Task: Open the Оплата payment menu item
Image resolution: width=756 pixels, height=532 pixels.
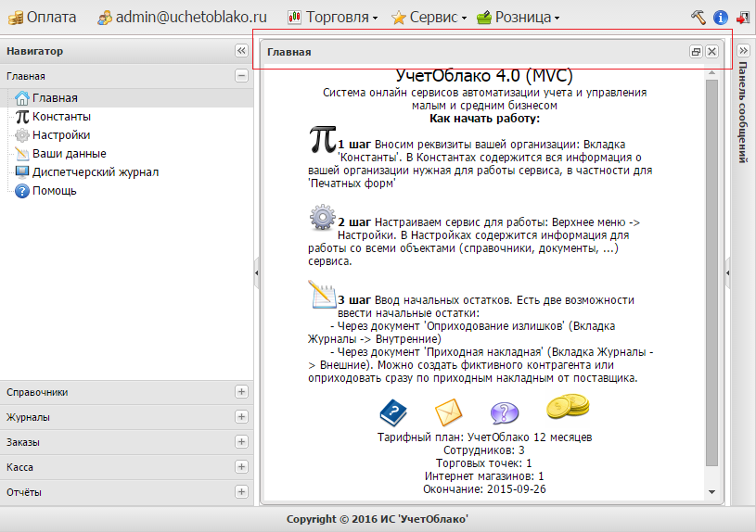Action: (x=42, y=18)
